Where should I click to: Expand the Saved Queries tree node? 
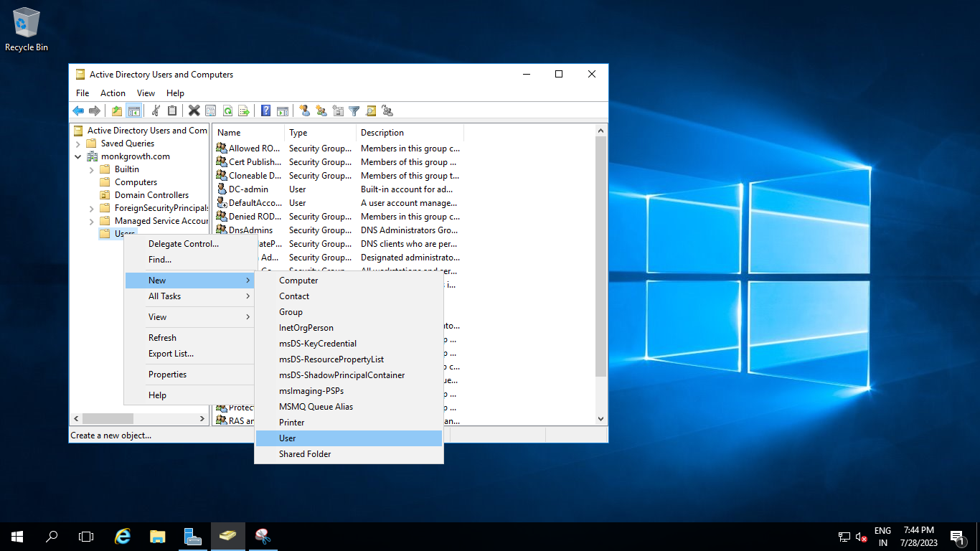click(78, 143)
